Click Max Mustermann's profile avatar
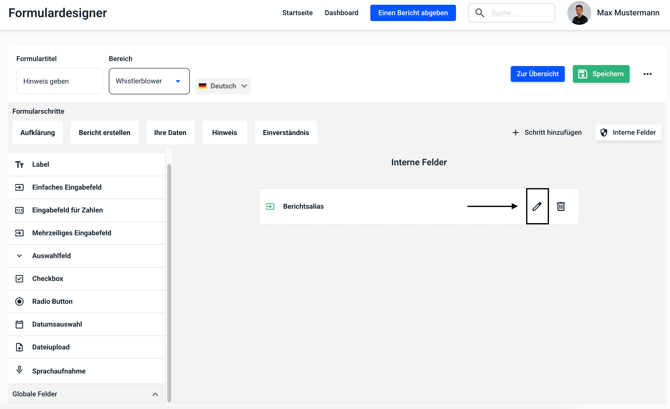Image resolution: width=670 pixels, height=409 pixels. click(x=579, y=13)
